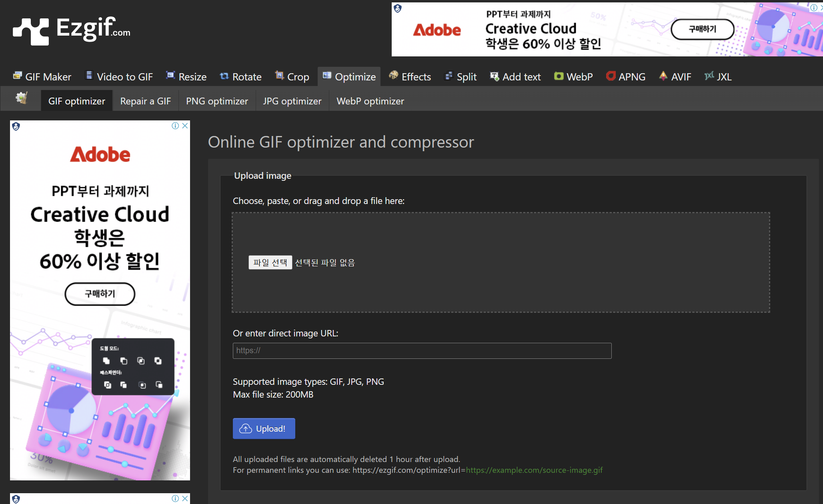This screenshot has width=823, height=504.
Task: Click the Video to GIF film icon
Action: (x=89, y=75)
